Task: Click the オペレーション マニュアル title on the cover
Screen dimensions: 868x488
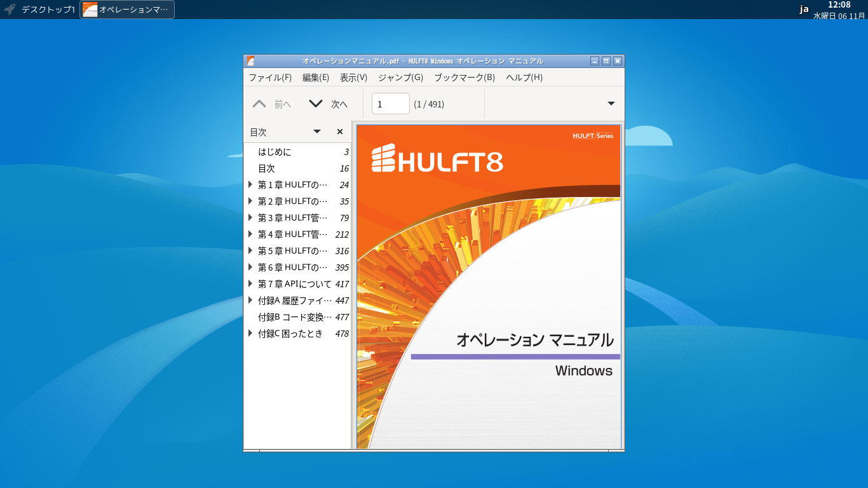Action: tap(535, 340)
